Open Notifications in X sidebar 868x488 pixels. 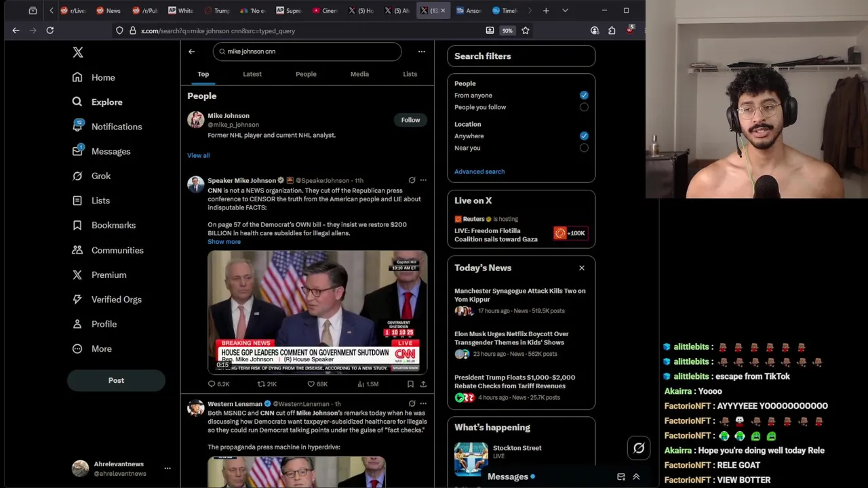coord(107,127)
